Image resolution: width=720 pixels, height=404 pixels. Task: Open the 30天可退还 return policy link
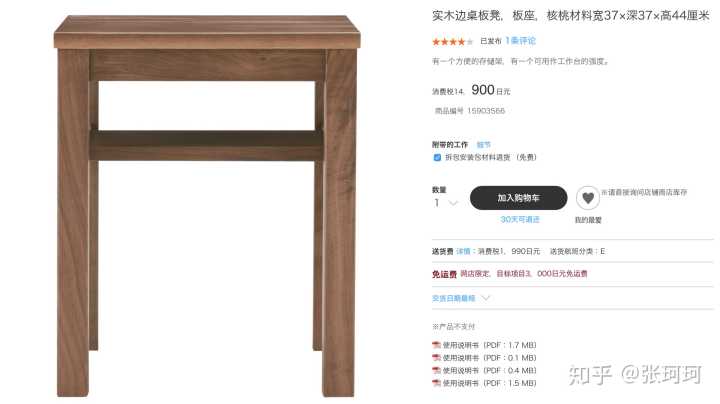520,219
